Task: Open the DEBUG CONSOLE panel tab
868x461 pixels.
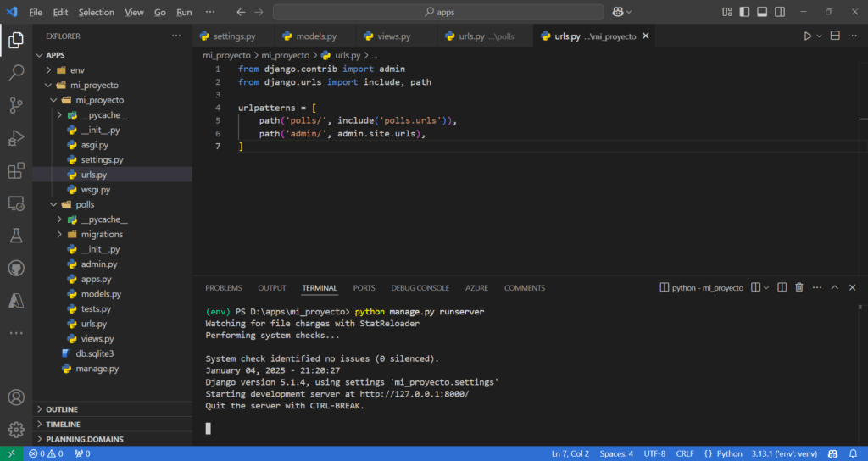Action: pos(420,288)
